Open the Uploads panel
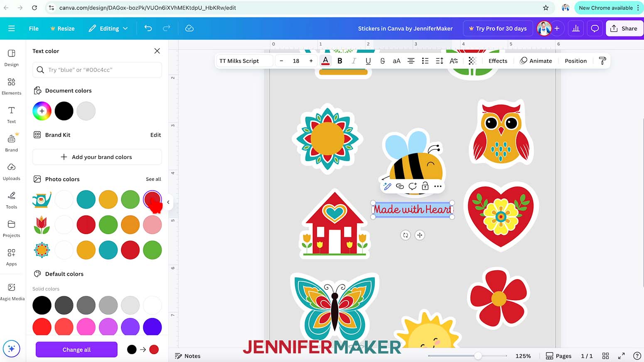The image size is (644, 362). 12,171
